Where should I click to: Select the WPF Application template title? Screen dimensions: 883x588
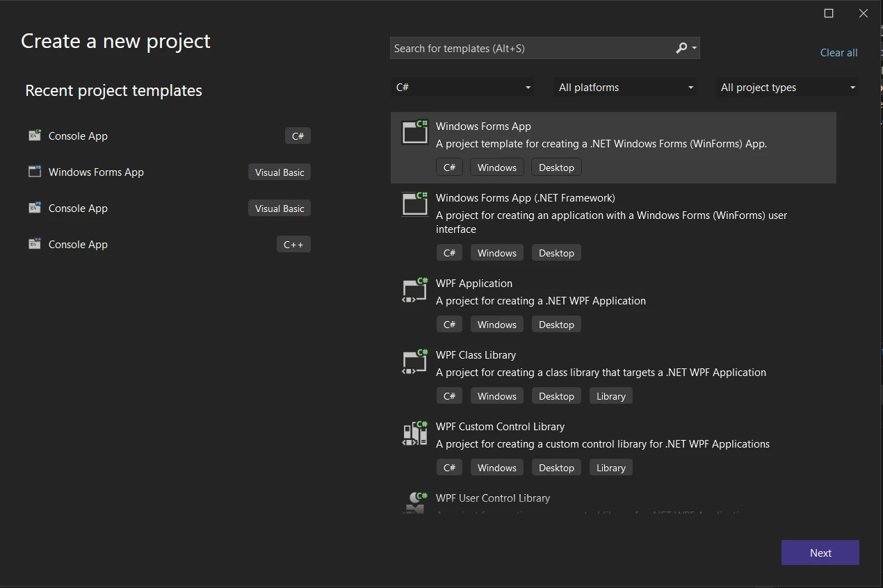click(474, 284)
